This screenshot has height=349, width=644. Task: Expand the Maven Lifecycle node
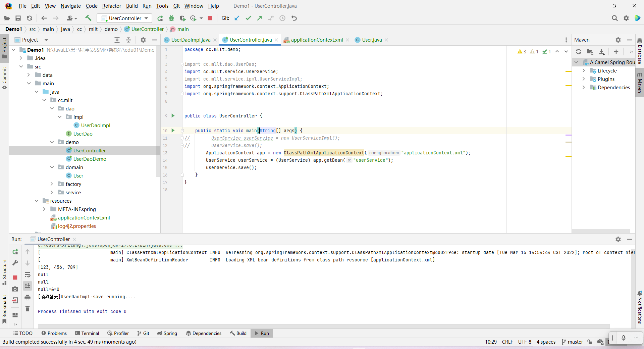pos(584,70)
